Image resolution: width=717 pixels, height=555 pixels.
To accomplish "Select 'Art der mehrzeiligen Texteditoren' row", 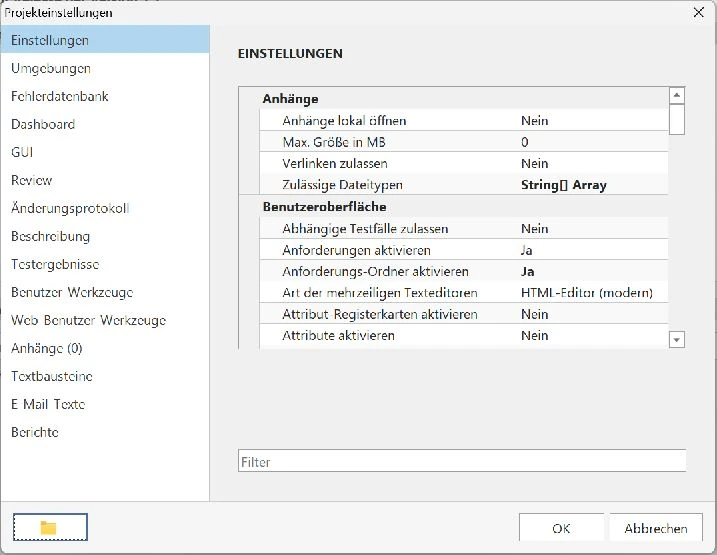I will [x=464, y=293].
